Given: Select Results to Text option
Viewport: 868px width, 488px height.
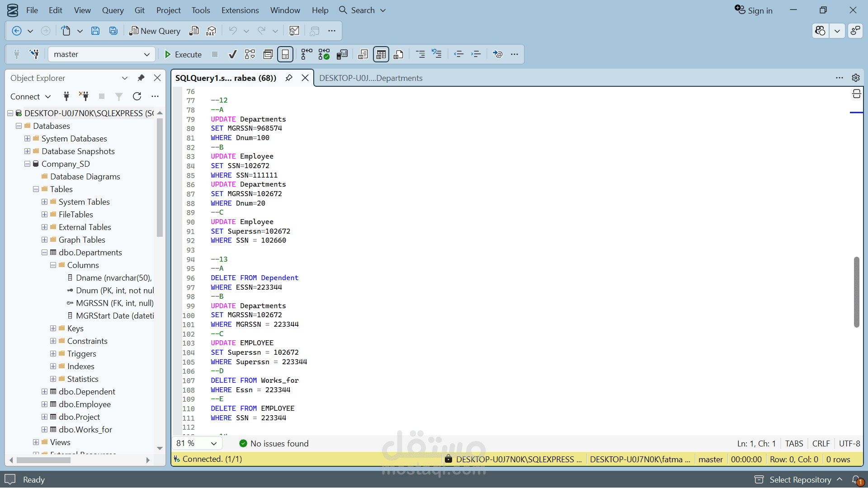Looking at the screenshot, I should pos(363,54).
